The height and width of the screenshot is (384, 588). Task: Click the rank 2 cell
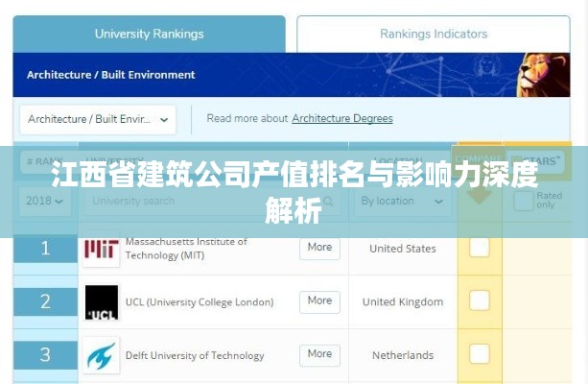[45, 301]
